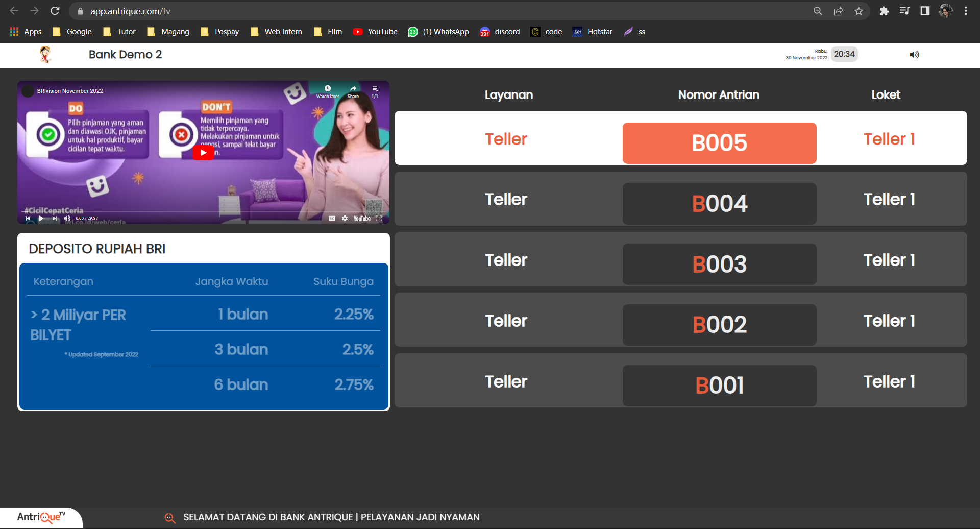Enable closed captions on the video
The image size is (980, 529).
pyautogui.click(x=332, y=218)
